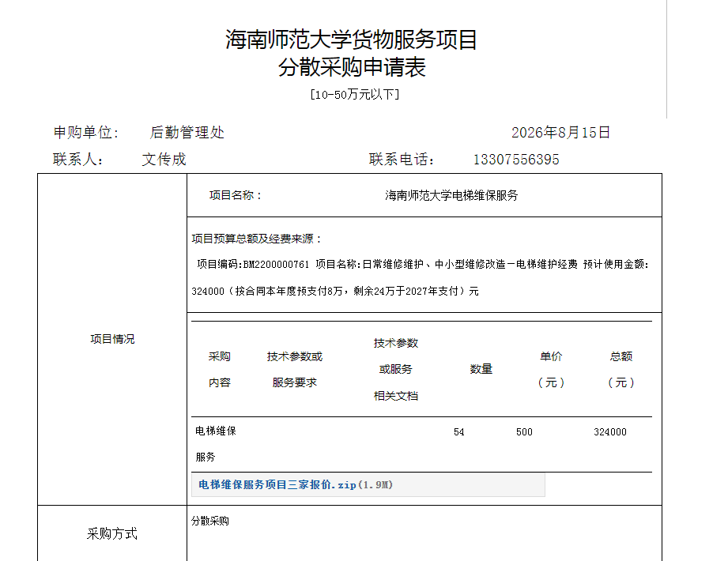Click the 联系人 label
This screenshot has height=561, width=728.
[78, 159]
